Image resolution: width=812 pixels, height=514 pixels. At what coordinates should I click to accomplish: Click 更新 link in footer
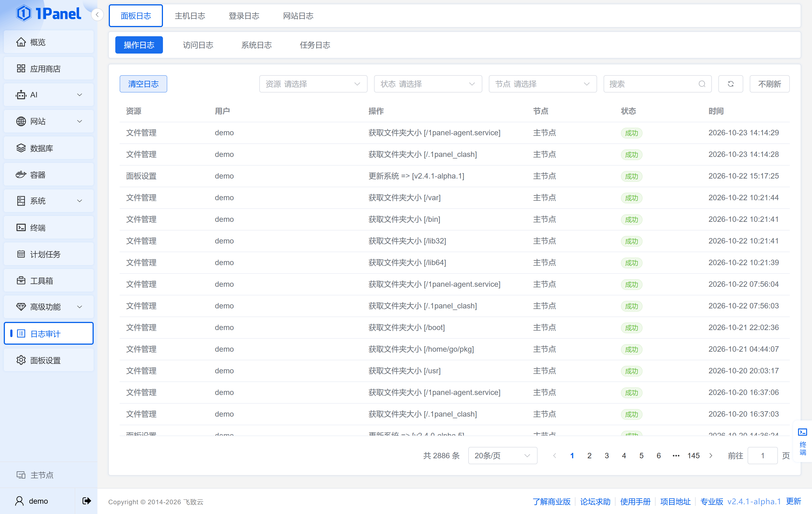[793, 501]
